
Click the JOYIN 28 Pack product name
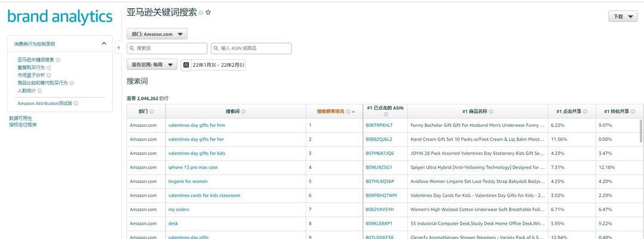point(478,153)
